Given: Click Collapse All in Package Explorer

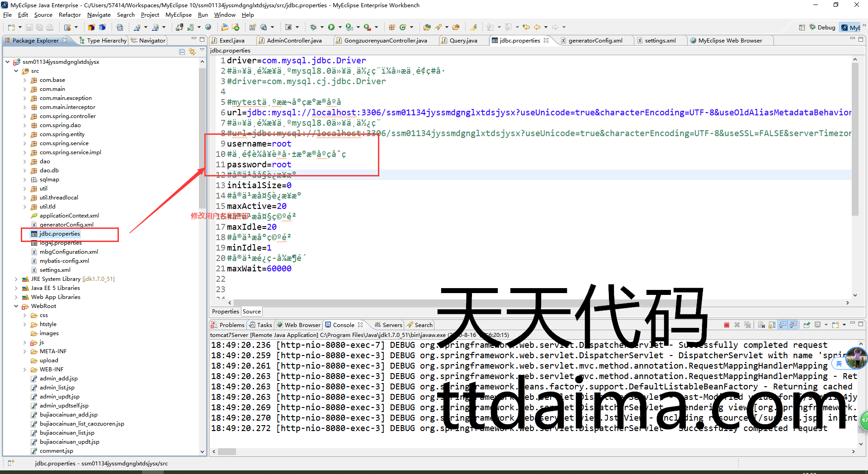Looking at the screenshot, I should point(182,52).
